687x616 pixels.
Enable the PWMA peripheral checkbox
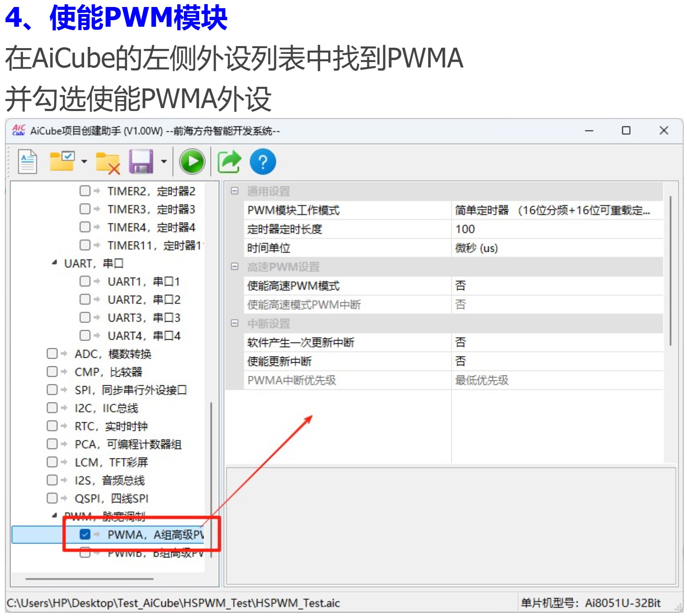(x=85, y=535)
